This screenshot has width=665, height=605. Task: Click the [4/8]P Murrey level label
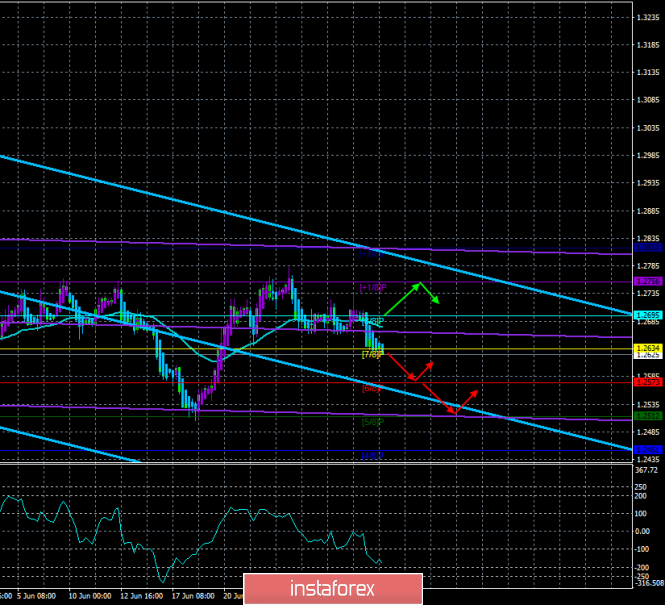click(373, 456)
